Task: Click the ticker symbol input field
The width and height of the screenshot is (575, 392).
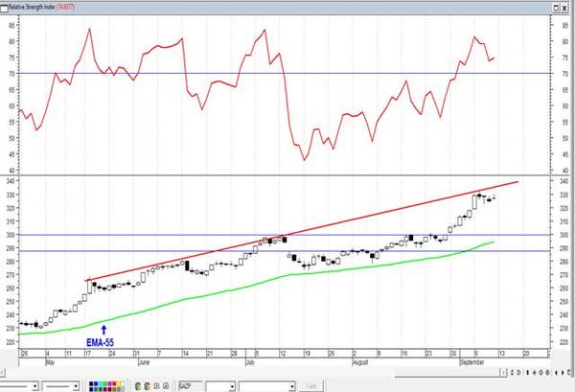Action: point(190,386)
